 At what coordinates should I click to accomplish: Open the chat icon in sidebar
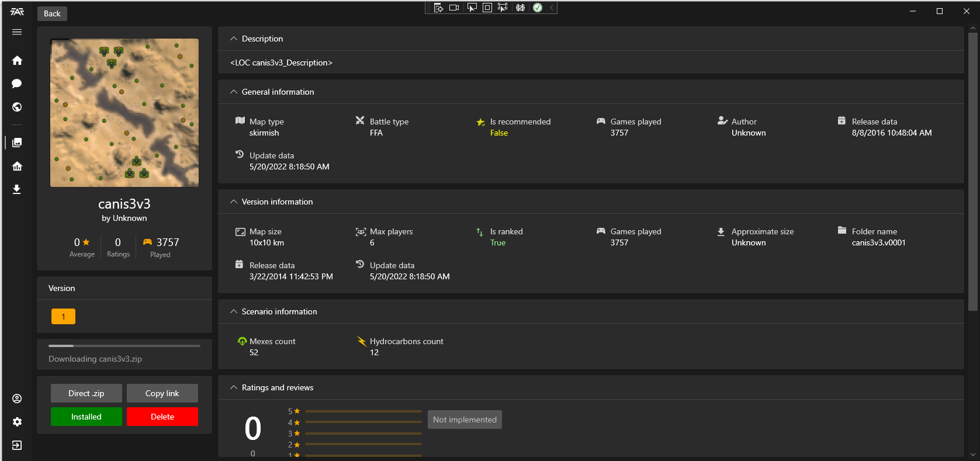17,84
